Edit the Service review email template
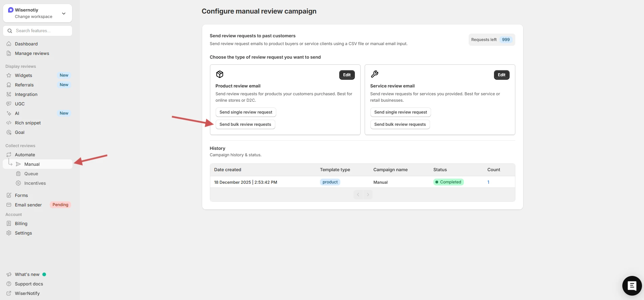This screenshot has width=644, height=300. coord(501,75)
